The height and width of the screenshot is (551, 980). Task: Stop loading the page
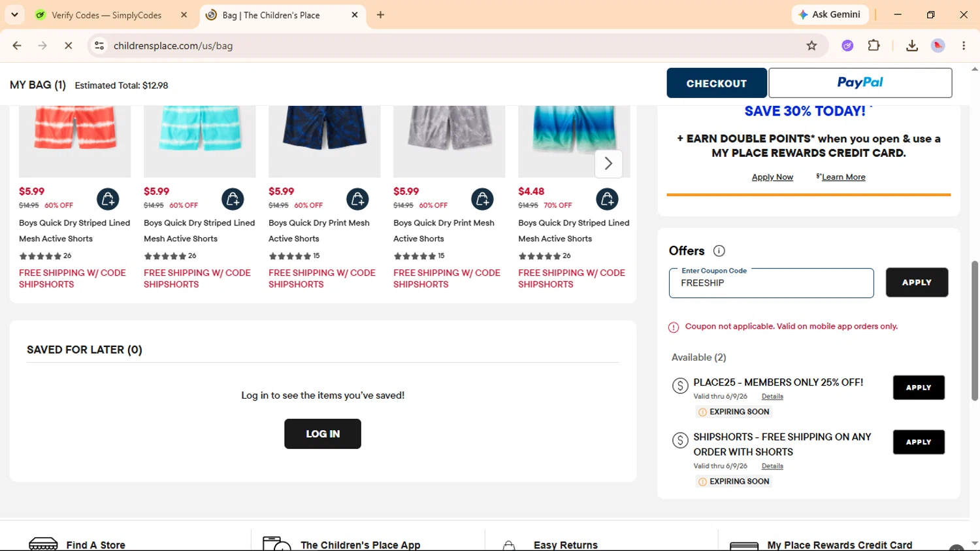(x=68, y=46)
